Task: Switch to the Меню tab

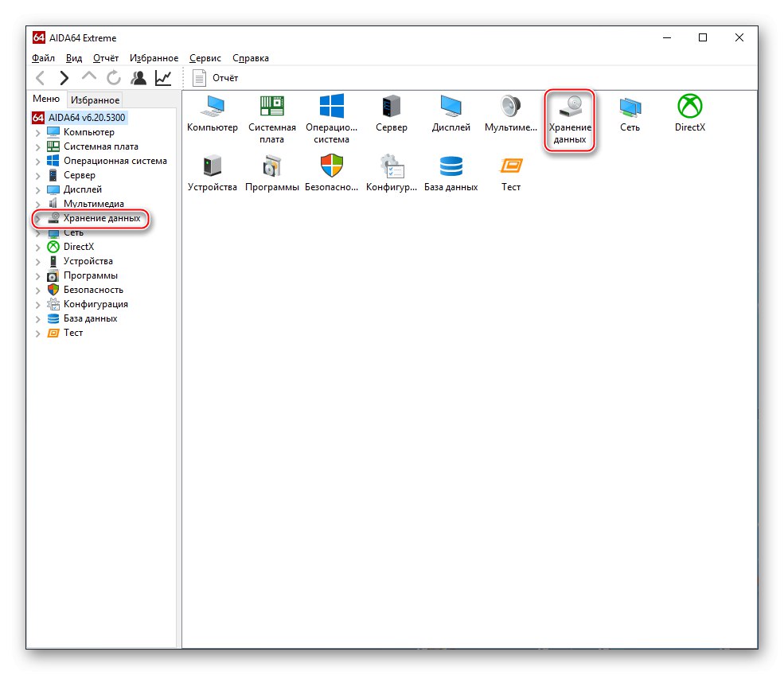Action: click(x=46, y=99)
